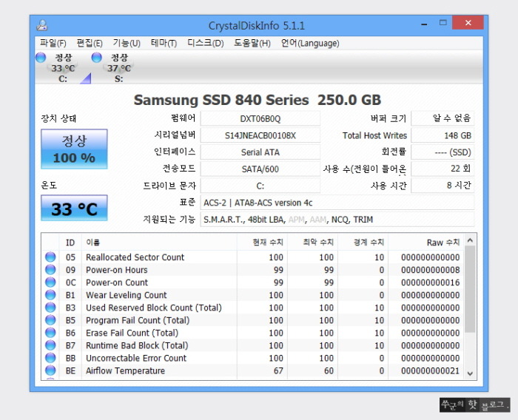Select the C: disk 33 °C tab
The width and height of the screenshot is (518, 420).
pos(63,68)
